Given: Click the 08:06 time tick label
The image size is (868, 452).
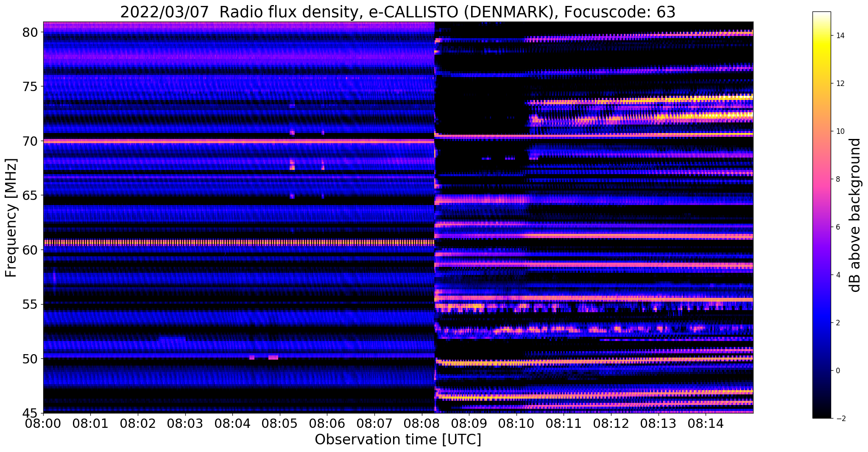Looking at the screenshot, I should click(x=327, y=423).
